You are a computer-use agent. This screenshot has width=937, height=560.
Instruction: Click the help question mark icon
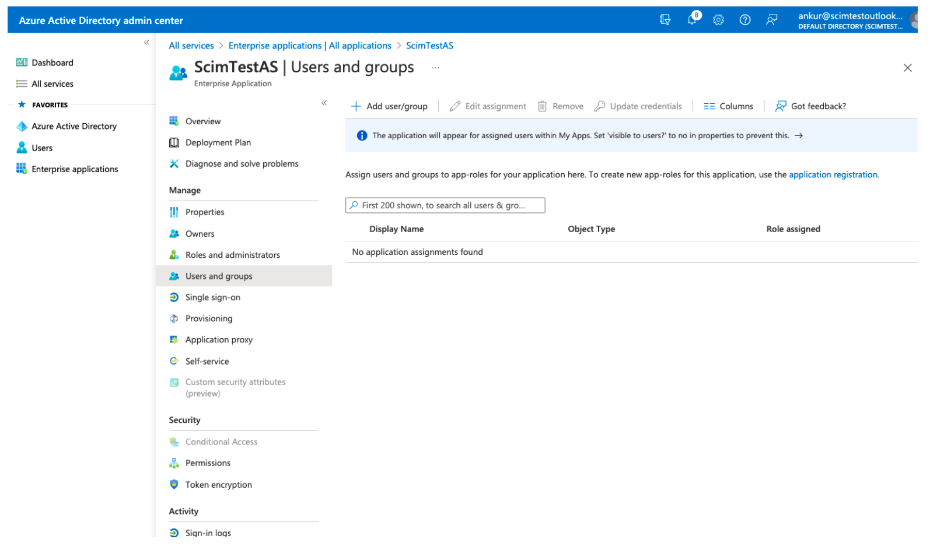click(745, 20)
